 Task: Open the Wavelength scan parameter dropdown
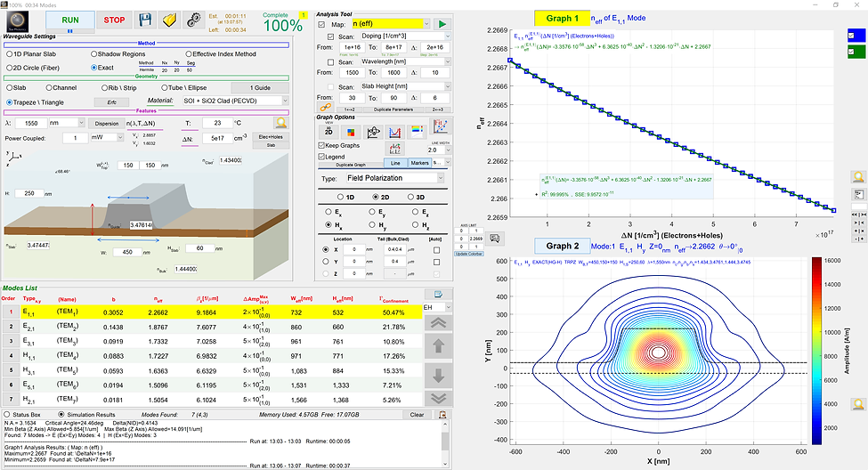pos(447,61)
